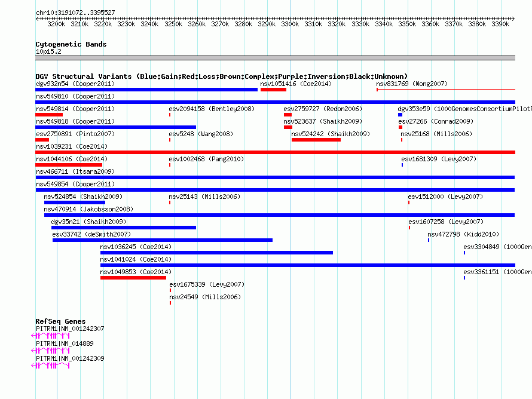Open PITRM1|NM_001242309 gene label

coord(70,358)
